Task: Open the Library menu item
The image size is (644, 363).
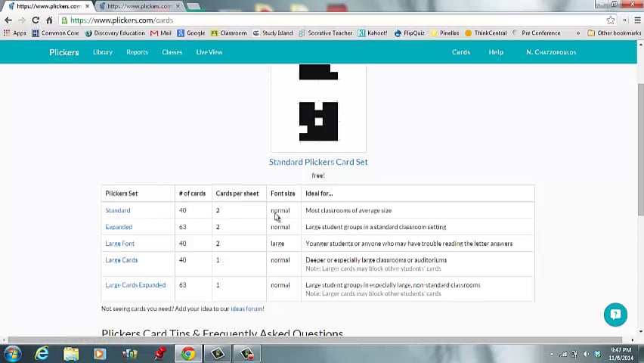Action: point(103,52)
